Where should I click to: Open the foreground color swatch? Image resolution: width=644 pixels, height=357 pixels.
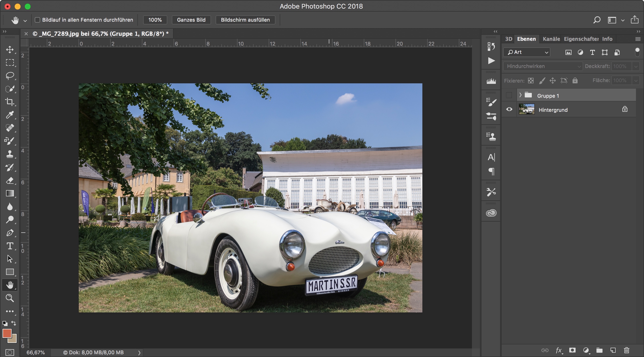click(7, 333)
